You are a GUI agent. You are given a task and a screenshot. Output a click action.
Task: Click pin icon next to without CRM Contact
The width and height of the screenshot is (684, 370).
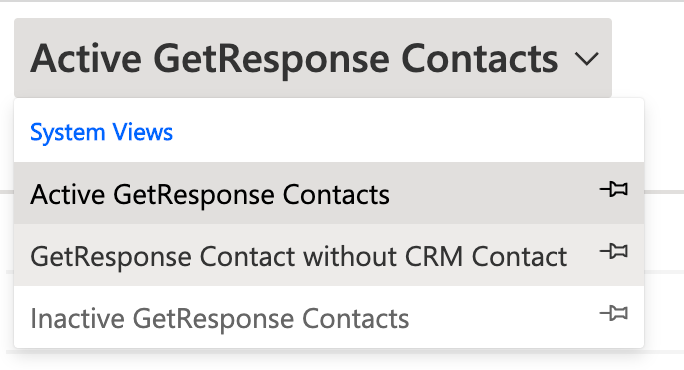pos(614,251)
